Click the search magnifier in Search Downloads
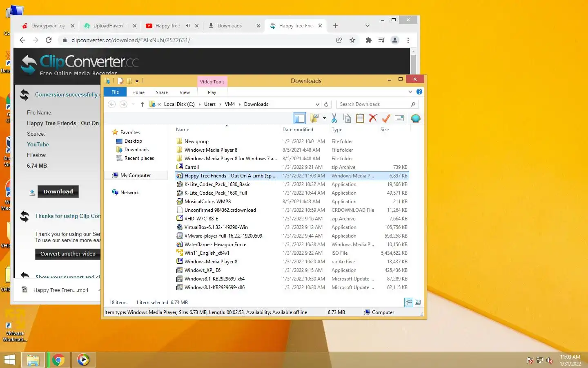588x368 pixels. coord(413,104)
